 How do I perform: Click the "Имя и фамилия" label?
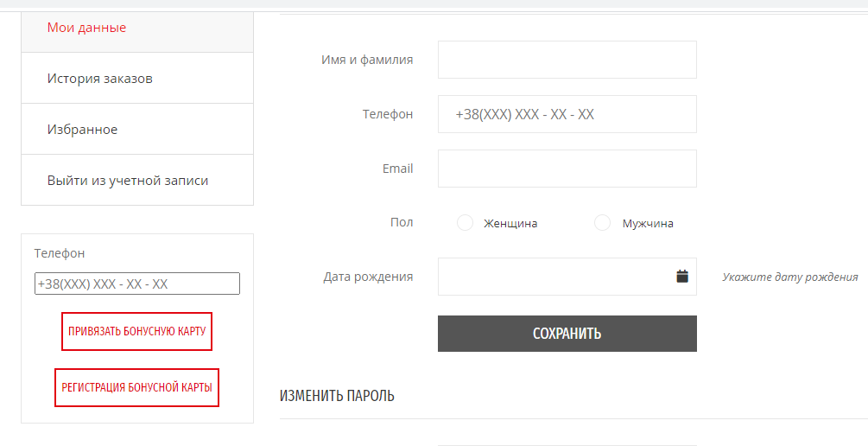click(x=367, y=60)
